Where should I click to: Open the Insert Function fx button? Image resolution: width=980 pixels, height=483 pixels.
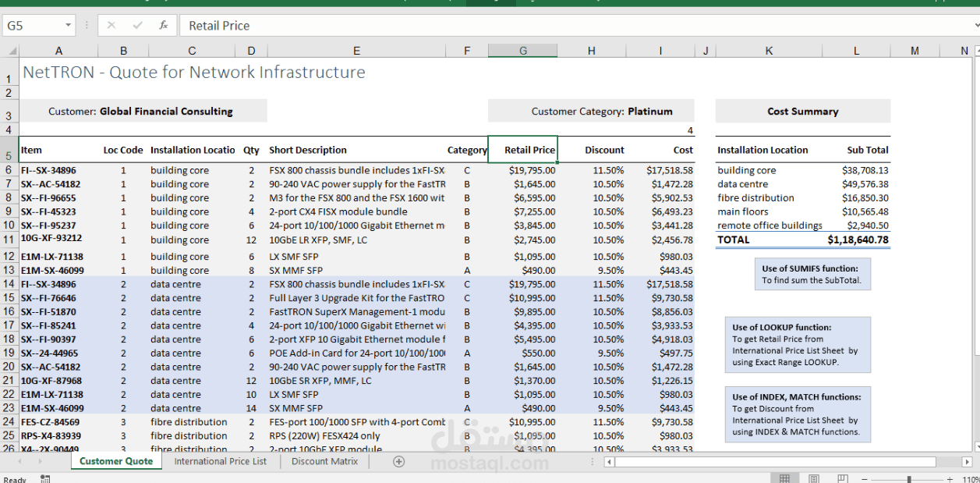click(163, 26)
